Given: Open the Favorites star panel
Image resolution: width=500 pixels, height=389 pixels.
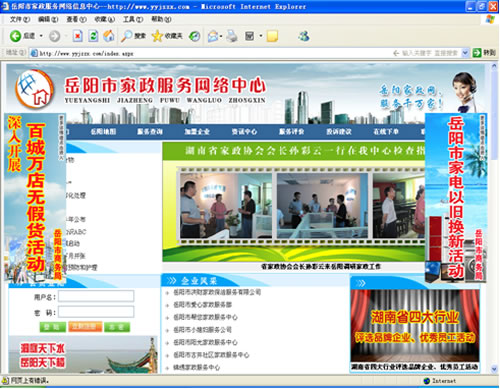Looking at the screenshot, I should click(157, 36).
